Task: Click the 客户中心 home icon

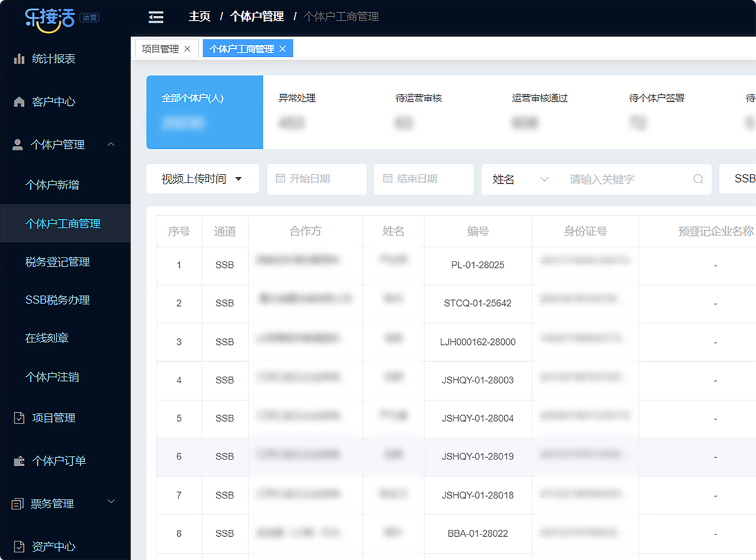Action: point(19,102)
